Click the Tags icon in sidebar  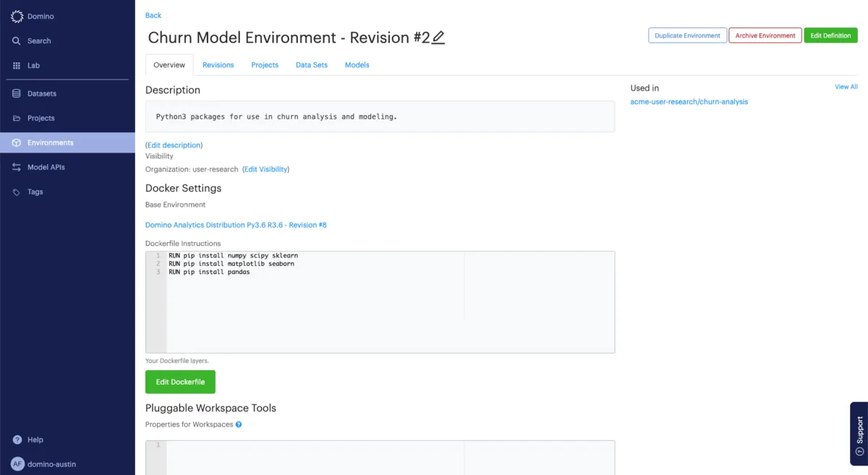pyautogui.click(x=17, y=192)
